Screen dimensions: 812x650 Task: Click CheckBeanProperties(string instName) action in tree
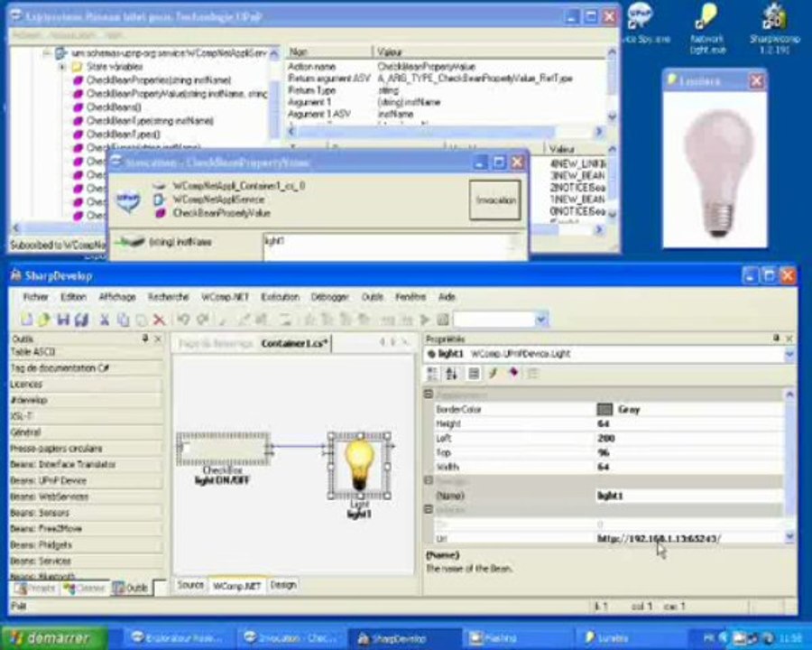click(159, 80)
